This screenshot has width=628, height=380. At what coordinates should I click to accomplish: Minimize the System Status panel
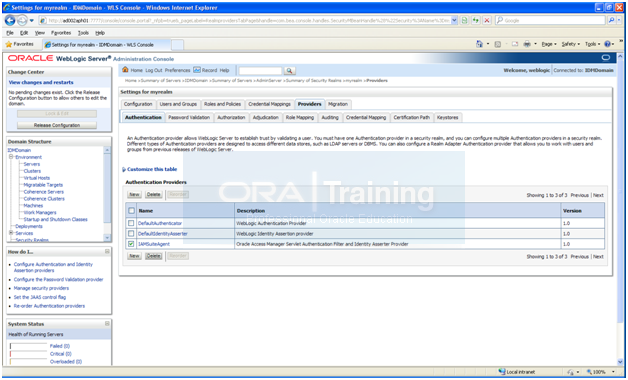[107, 324]
